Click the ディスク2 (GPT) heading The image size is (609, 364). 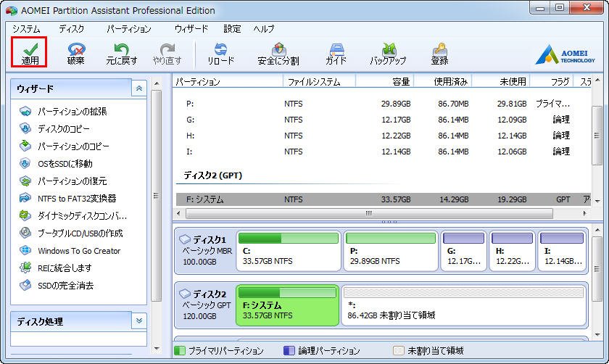point(213,175)
